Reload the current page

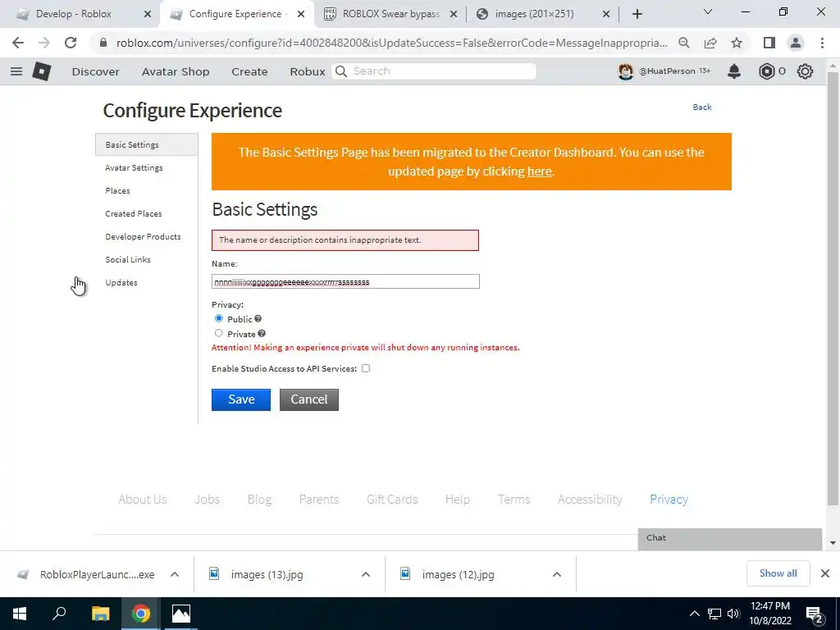coord(71,43)
